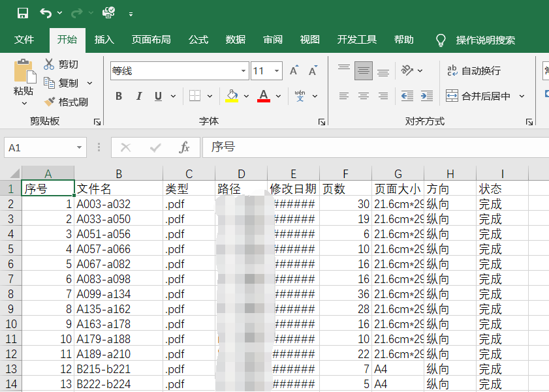Switch to the 数据 ribbon tab
549x392 pixels.
tap(235, 40)
